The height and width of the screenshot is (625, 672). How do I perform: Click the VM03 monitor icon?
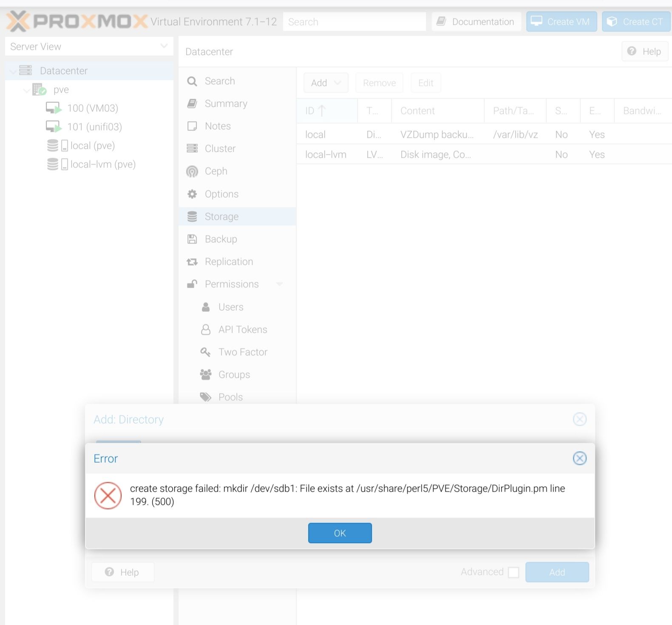point(54,108)
